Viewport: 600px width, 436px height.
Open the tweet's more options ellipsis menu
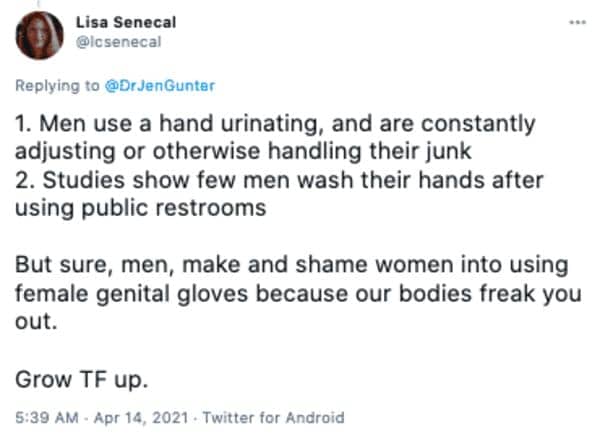pos(577,22)
